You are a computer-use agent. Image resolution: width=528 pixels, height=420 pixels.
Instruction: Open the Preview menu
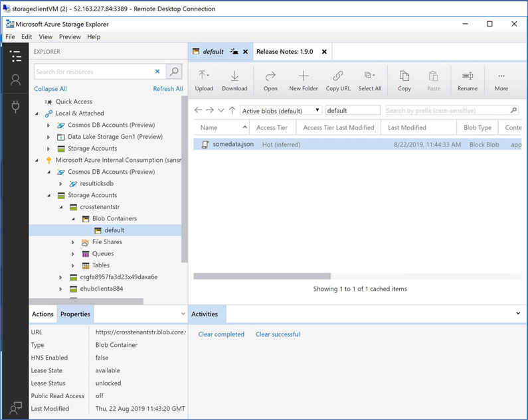[70, 37]
